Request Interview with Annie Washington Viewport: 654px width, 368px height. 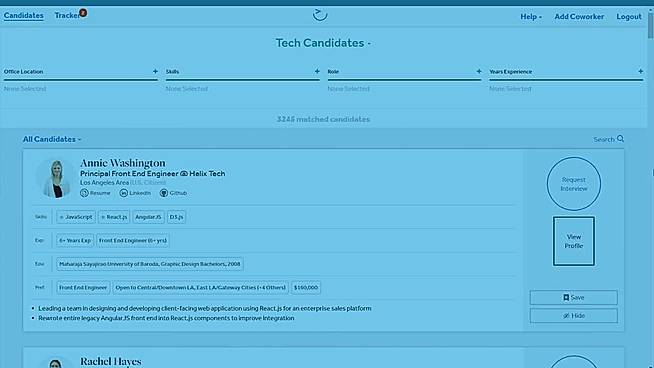pos(574,184)
